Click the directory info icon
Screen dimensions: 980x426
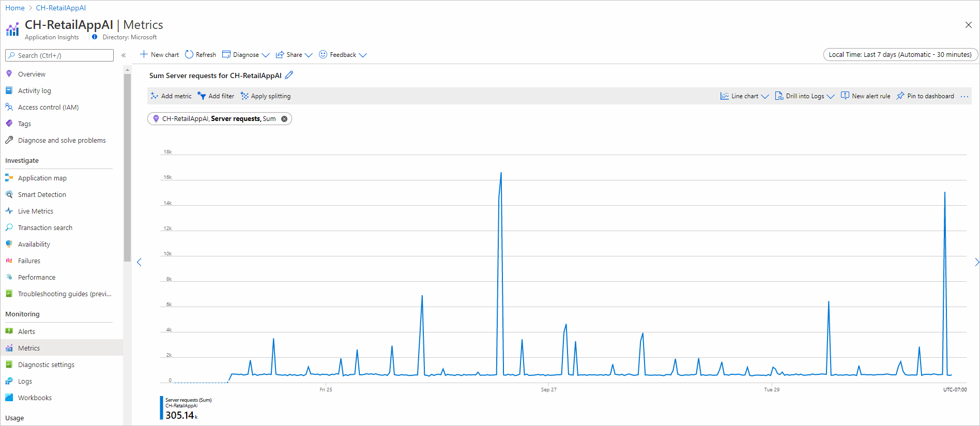[x=95, y=37]
